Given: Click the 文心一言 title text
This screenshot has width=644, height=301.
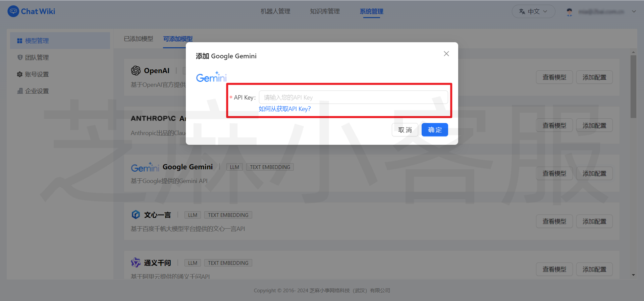Looking at the screenshot, I should [x=157, y=215].
